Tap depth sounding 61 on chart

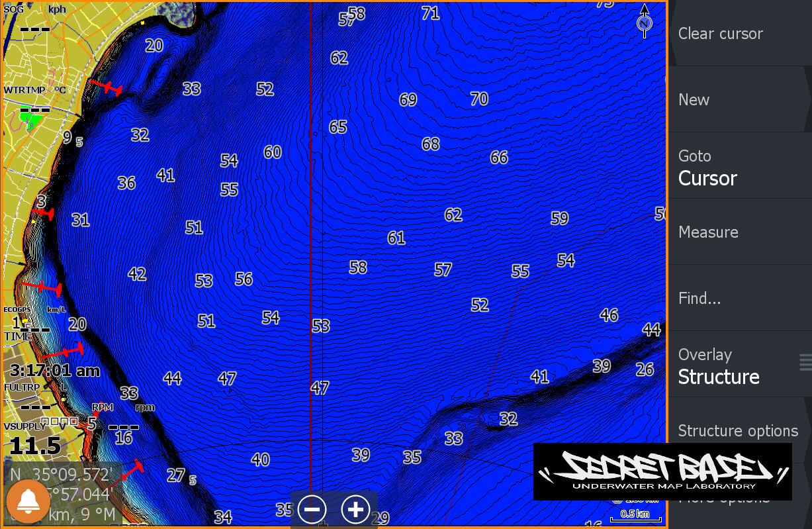396,237
